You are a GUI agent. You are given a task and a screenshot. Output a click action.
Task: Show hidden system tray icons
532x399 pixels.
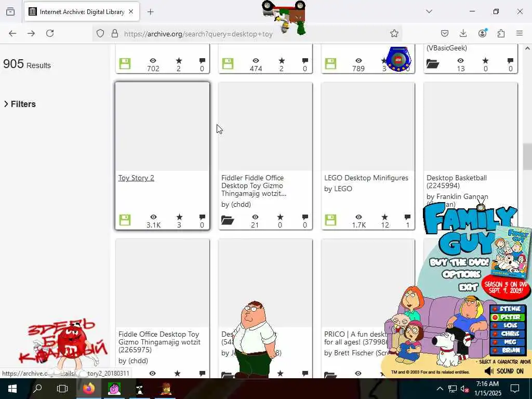click(x=440, y=389)
